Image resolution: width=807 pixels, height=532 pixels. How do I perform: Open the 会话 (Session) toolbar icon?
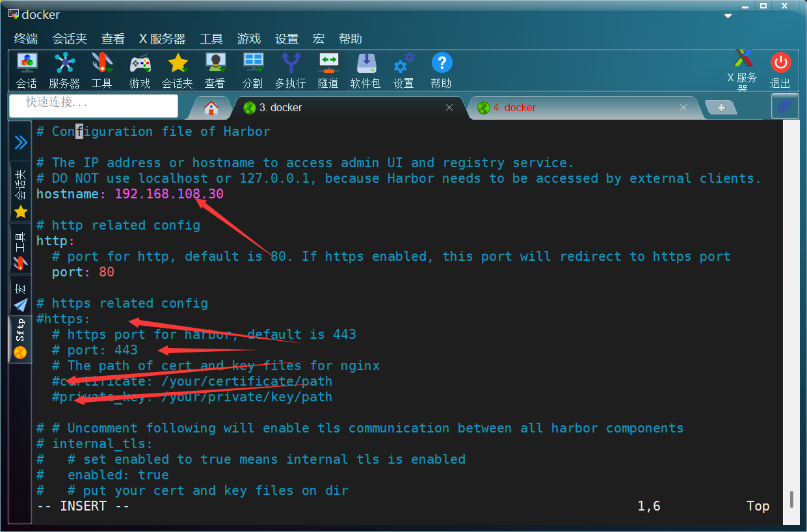[27, 71]
